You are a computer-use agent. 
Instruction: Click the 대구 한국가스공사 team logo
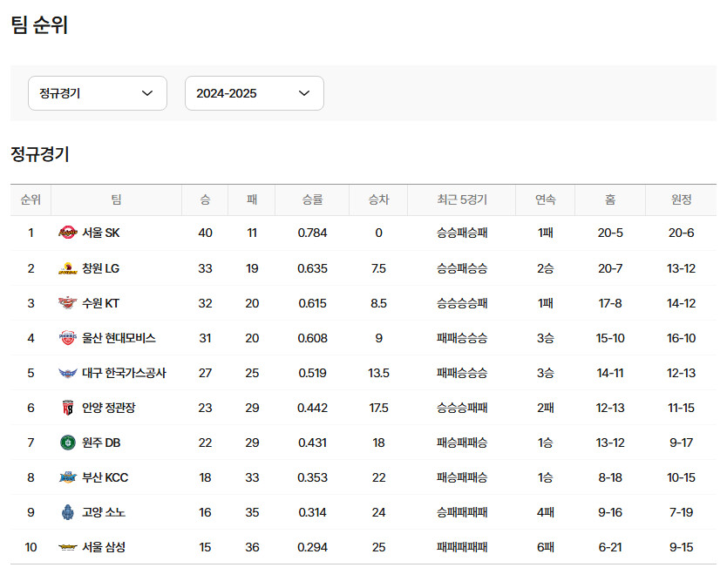point(67,373)
